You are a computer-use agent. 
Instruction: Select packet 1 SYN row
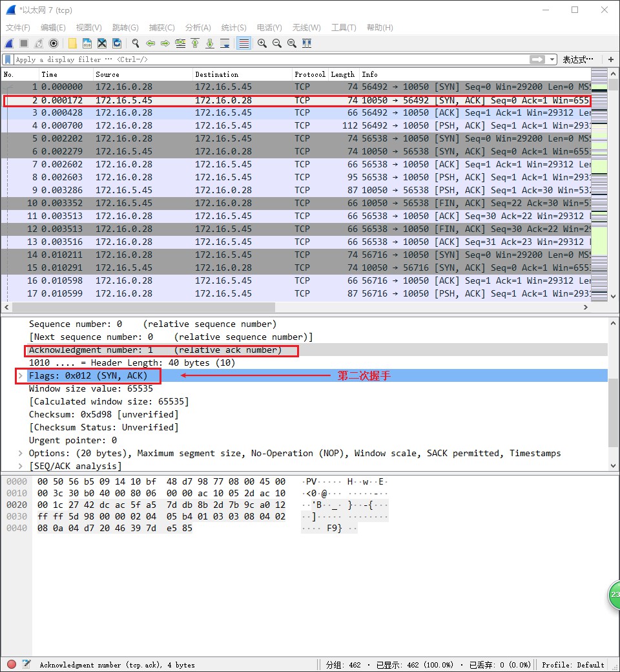pos(296,87)
